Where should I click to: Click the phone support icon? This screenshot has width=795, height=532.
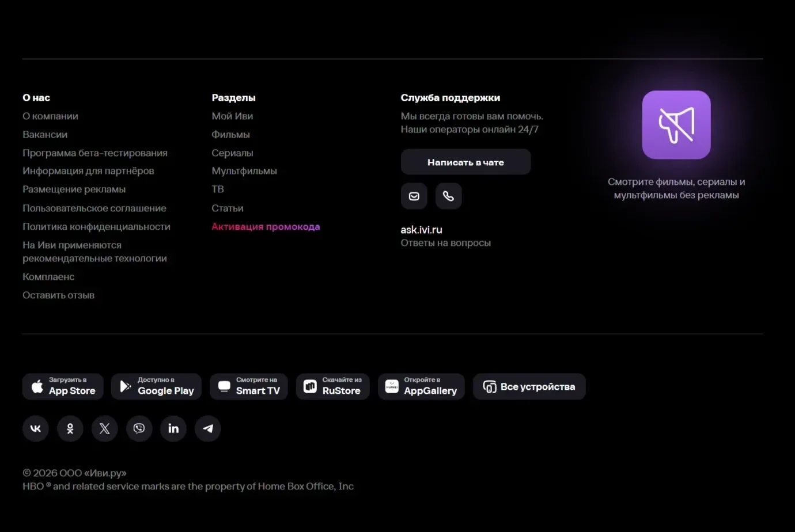coord(449,196)
